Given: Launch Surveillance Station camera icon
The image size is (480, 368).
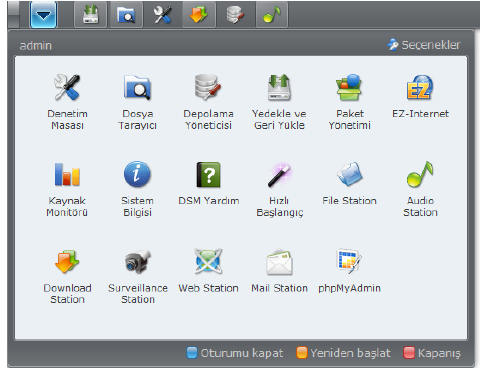Looking at the screenshot, I should pos(138,262).
